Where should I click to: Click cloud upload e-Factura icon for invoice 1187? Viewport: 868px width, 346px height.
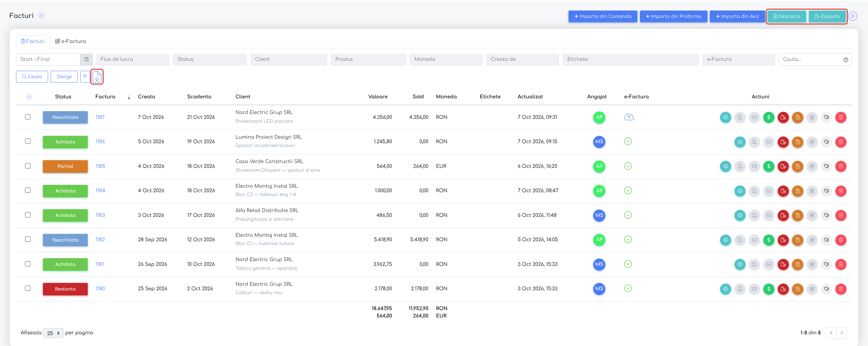click(x=629, y=117)
